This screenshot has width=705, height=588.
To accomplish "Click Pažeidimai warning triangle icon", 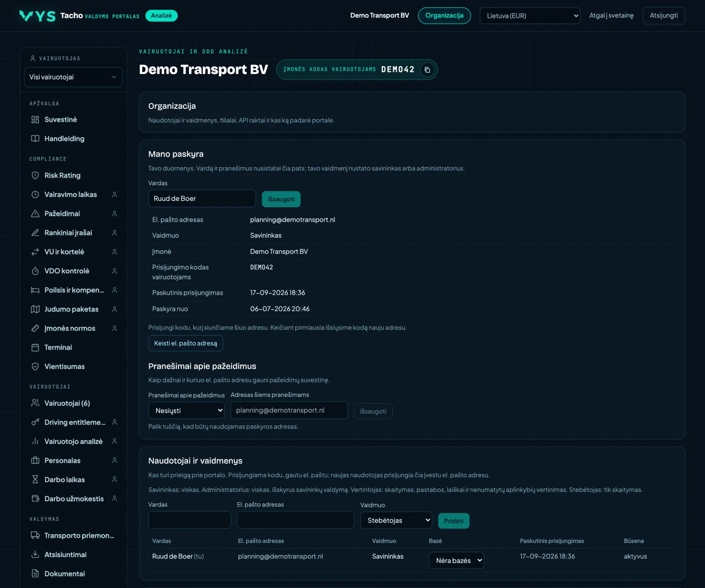I will coord(35,214).
